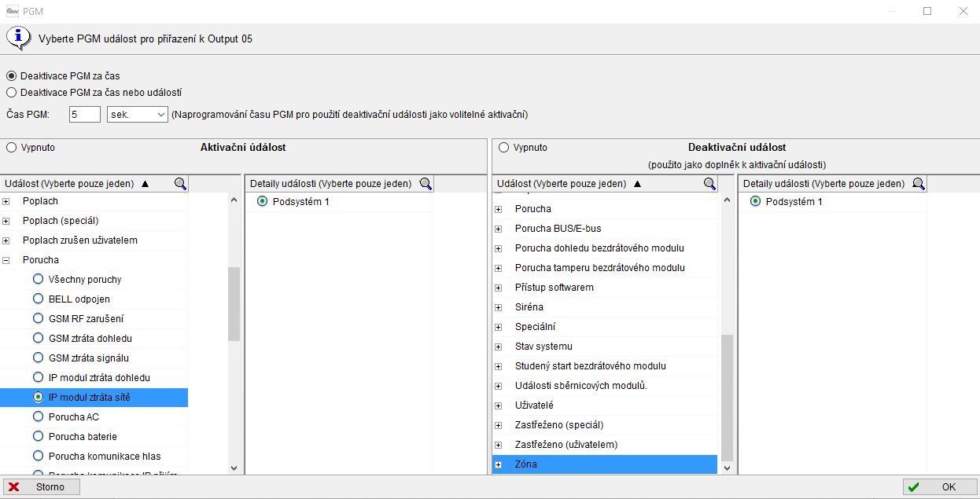
Task: Click the Čas PGM time input field
Action: tap(85, 115)
